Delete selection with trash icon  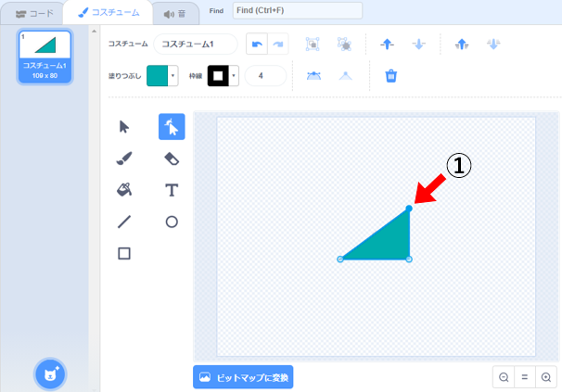coord(391,76)
